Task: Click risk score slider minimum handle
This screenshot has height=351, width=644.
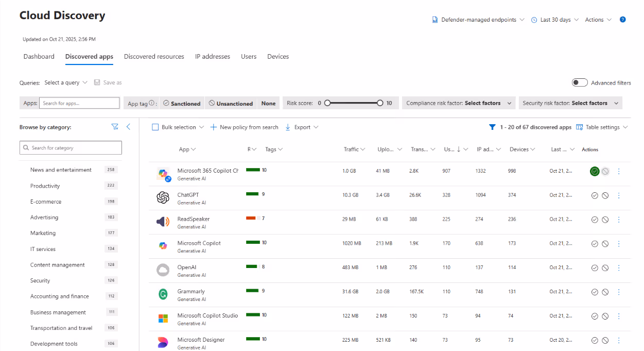Action: point(327,103)
